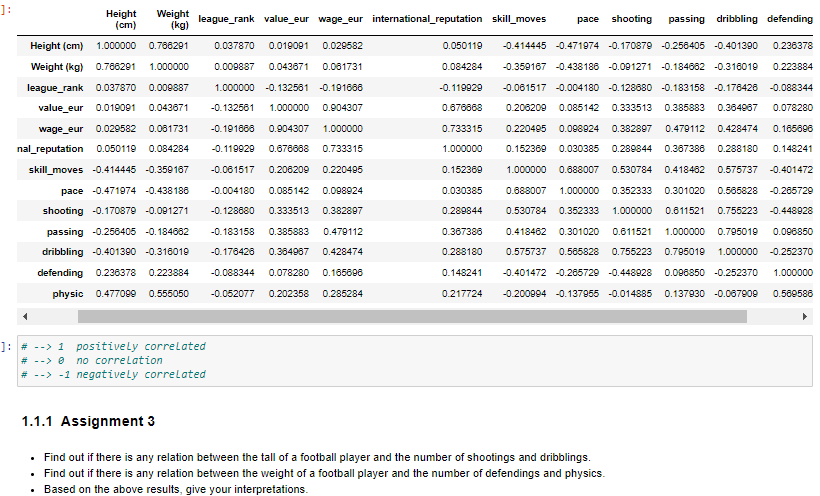Click the left scroll arrow of the table
This screenshot has width=820, height=496.
click(25, 317)
